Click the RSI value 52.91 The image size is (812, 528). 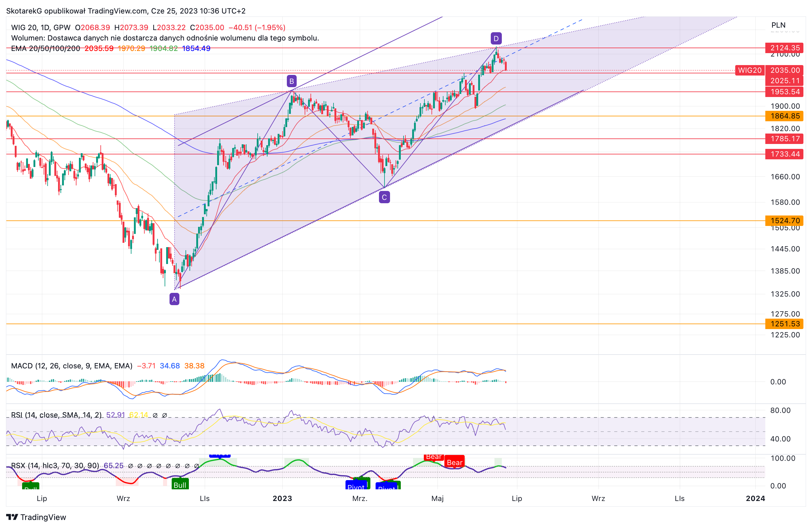(x=115, y=415)
